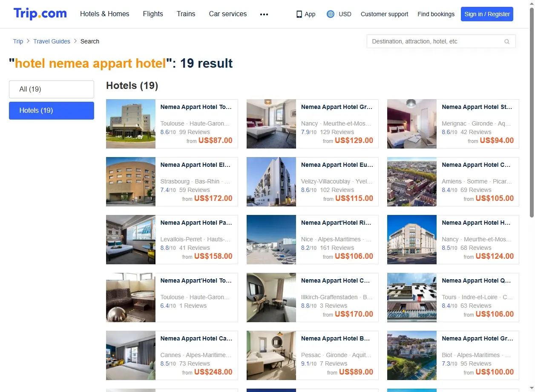Screen dimensions: 535x392
Task: Open Nemea Appart Hotel H... in Nancy
Action: point(476,223)
